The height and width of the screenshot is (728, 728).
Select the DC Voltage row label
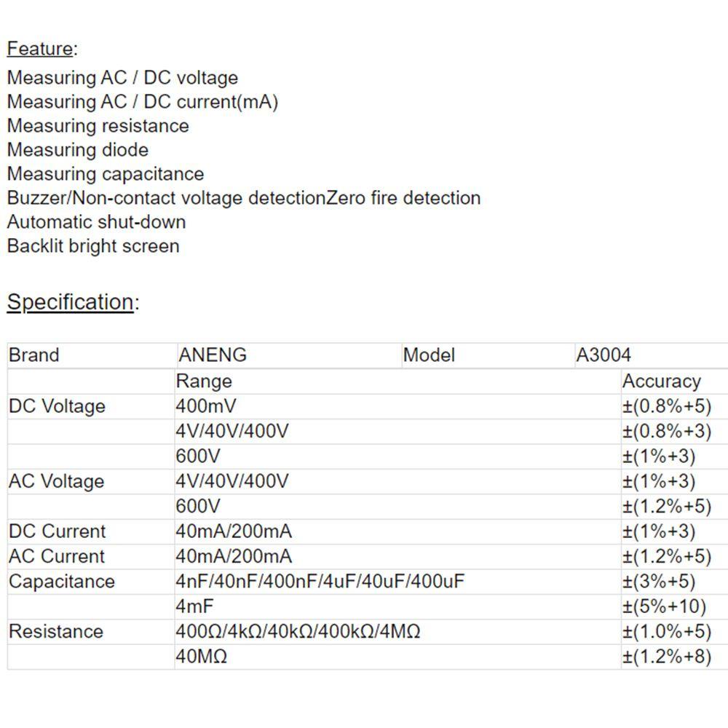point(57,406)
